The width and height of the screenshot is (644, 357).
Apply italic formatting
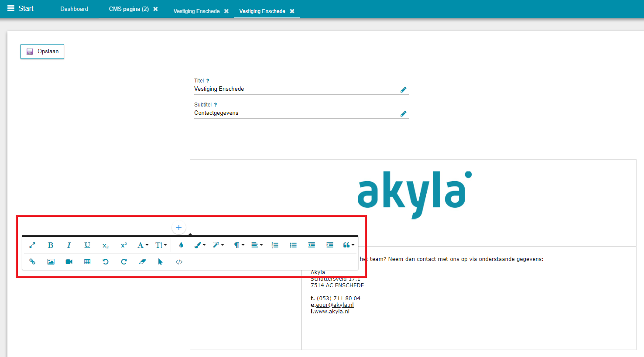click(x=69, y=245)
